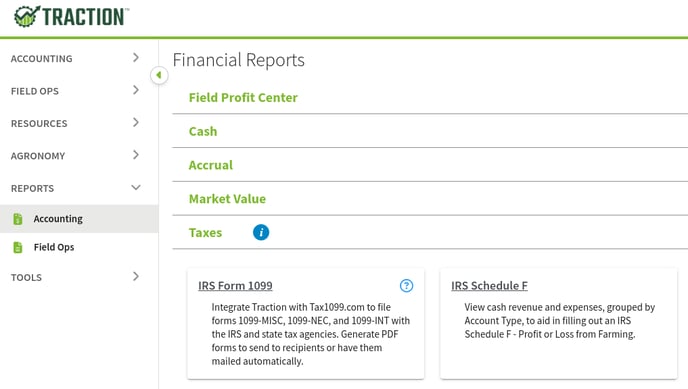This screenshot has width=688, height=389.
Task: Expand the Tools menu chevron
Action: [136, 276]
